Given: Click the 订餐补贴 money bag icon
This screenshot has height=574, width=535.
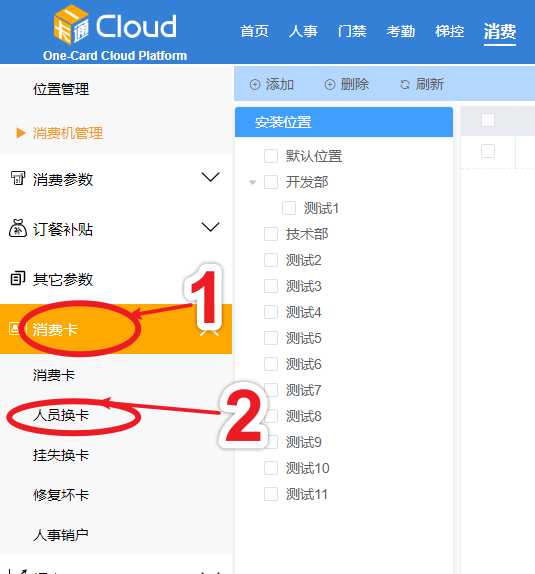Looking at the screenshot, I should 18,228.
